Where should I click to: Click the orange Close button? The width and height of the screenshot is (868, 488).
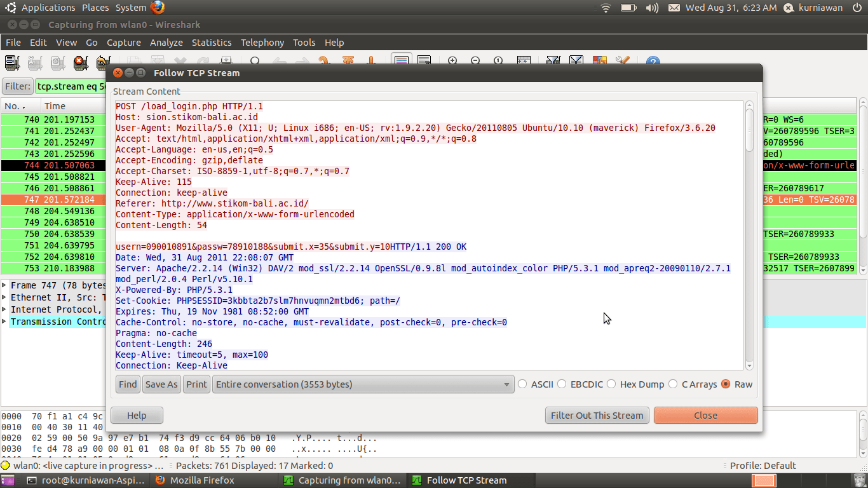[705, 416]
